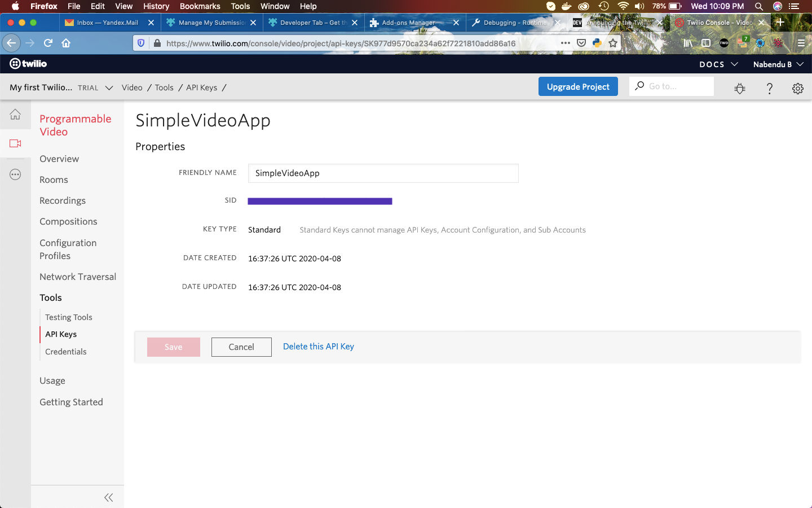Click the Twilio logo
The height and width of the screenshot is (508, 812).
click(28, 64)
